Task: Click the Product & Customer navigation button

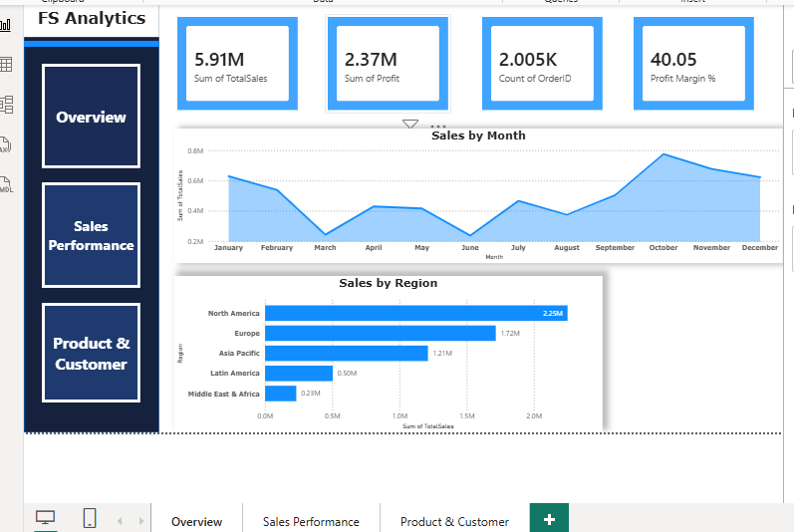Action: 91,353
